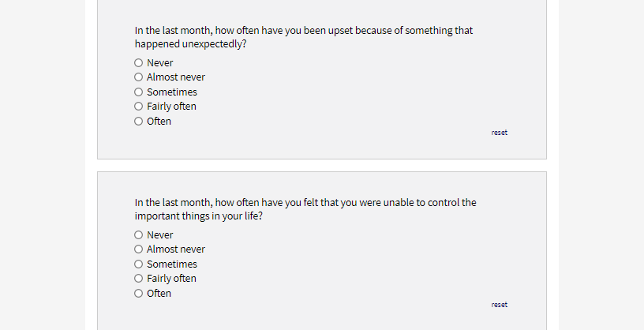Reset the answer to the upset unexpectedly question

[x=500, y=133]
